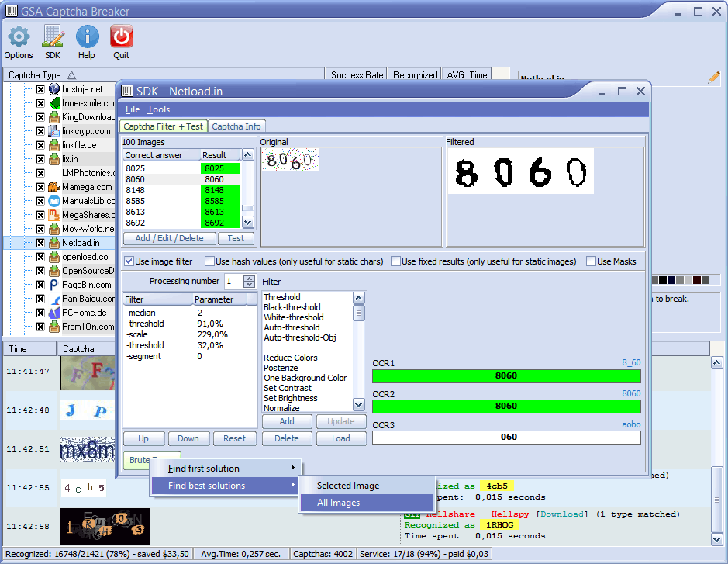Sort by the Captcha Type column header
The height and width of the screenshot is (564, 728).
(35, 75)
